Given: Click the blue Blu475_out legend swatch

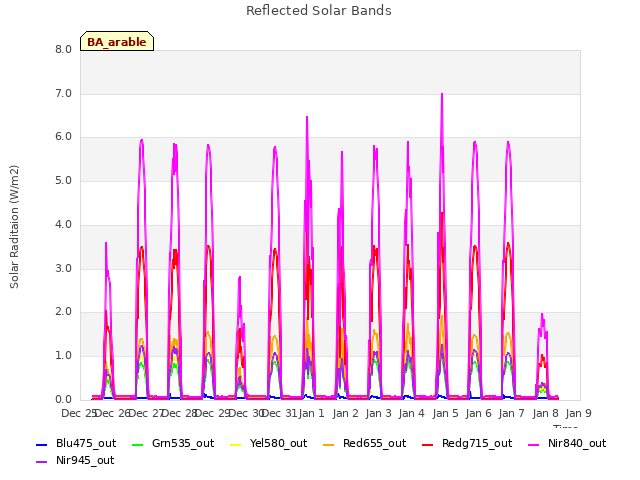Looking at the screenshot, I should coord(42,444).
